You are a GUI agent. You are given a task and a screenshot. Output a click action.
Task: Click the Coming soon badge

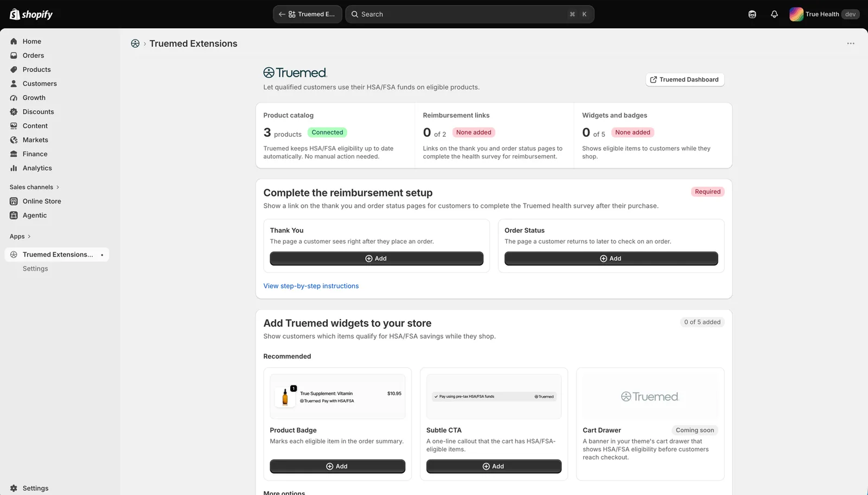click(694, 430)
